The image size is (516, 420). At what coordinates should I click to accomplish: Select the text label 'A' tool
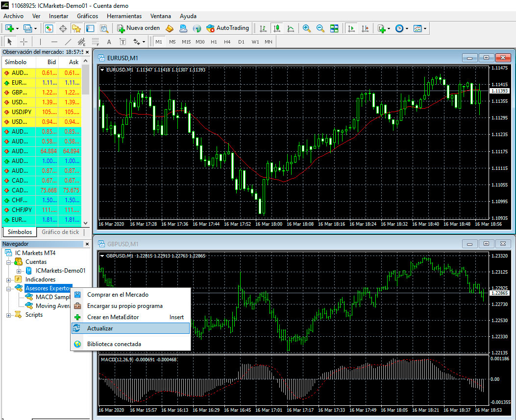[x=109, y=42]
